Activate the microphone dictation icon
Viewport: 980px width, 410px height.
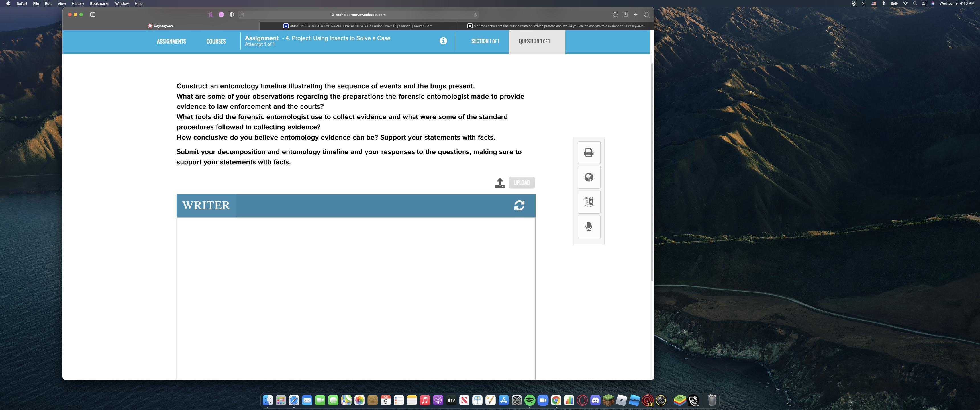tap(589, 227)
